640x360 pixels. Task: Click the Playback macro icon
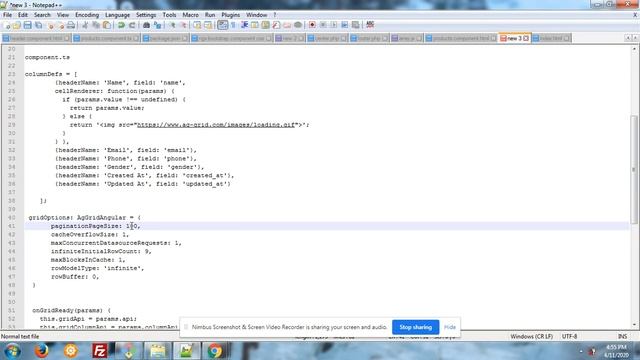click(334, 25)
